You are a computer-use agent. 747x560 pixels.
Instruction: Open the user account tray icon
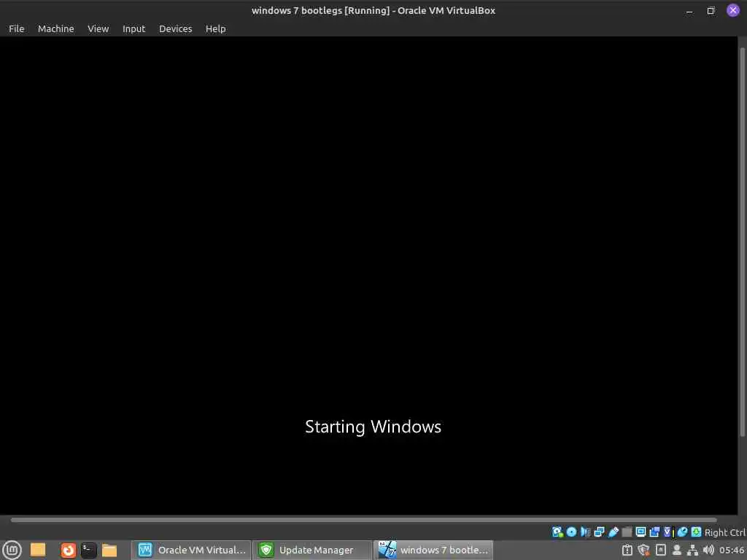click(676, 550)
